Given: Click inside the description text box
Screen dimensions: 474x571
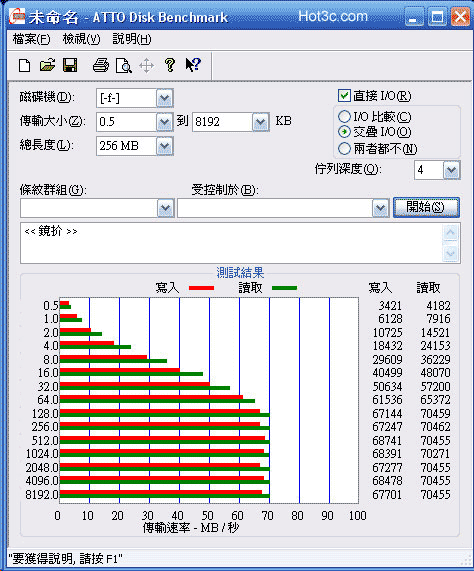Looking at the screenshot, I should pyautogui.click(x=232, y=243).
